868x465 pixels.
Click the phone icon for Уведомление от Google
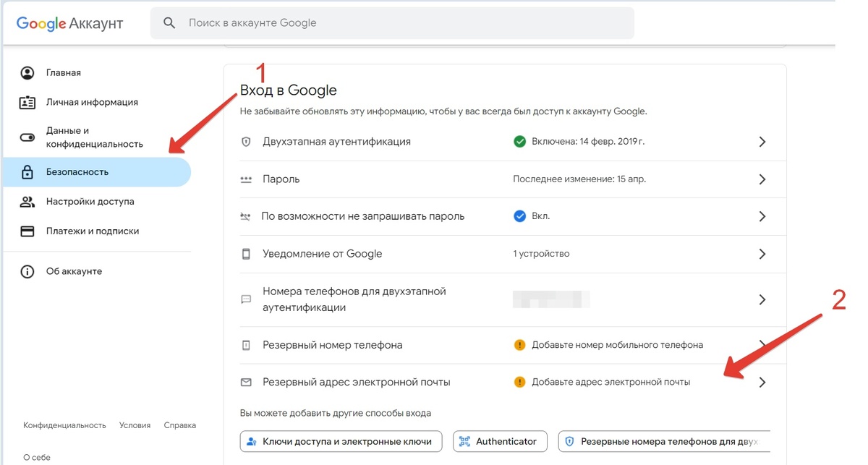click(246, 254)
